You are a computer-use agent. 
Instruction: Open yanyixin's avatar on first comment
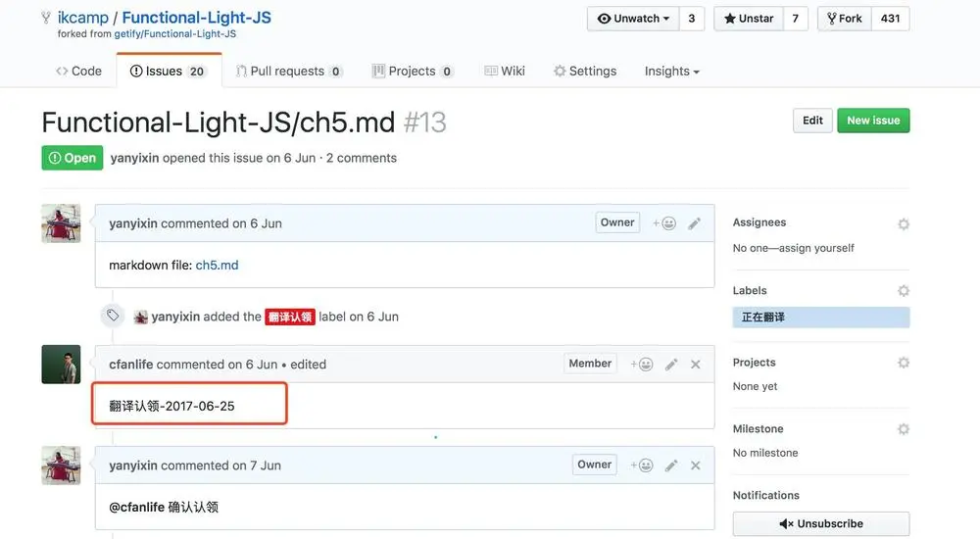[61, 223]
